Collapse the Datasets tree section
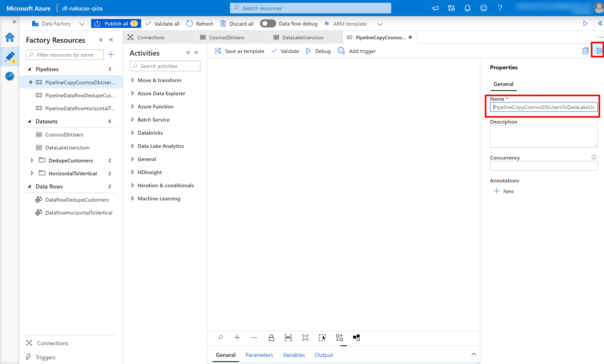The image size is (604, 364). tap(29, 121)
